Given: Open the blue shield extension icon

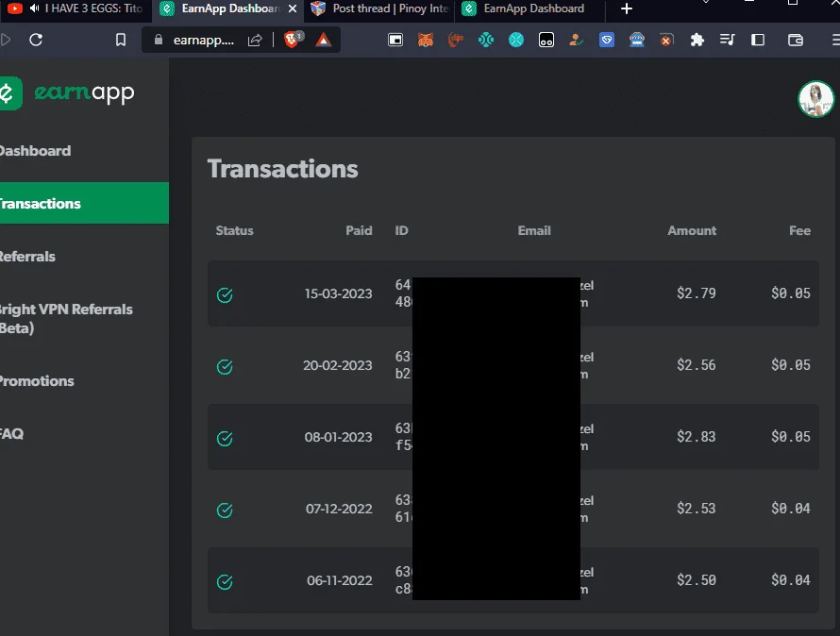Looking at the screenshot, I should click(x=607, y=40).
